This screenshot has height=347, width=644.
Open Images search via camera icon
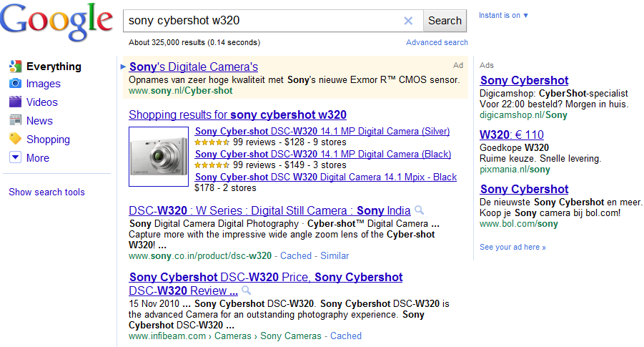point(15,84)
